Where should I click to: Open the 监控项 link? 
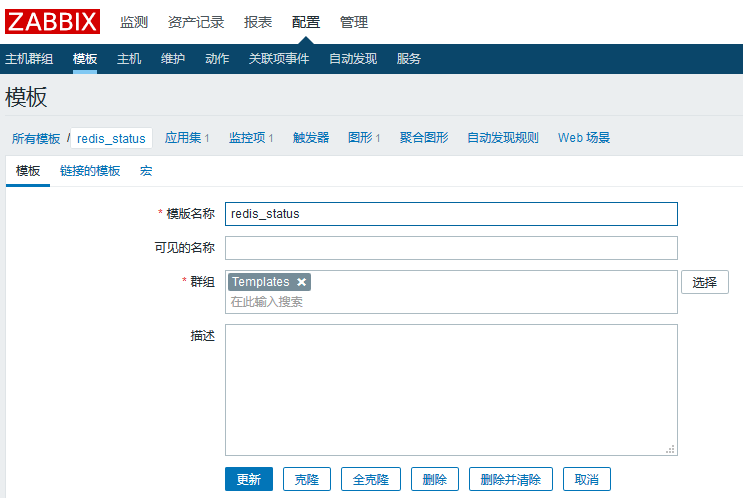pyautogui.click(x=250, y=138)
